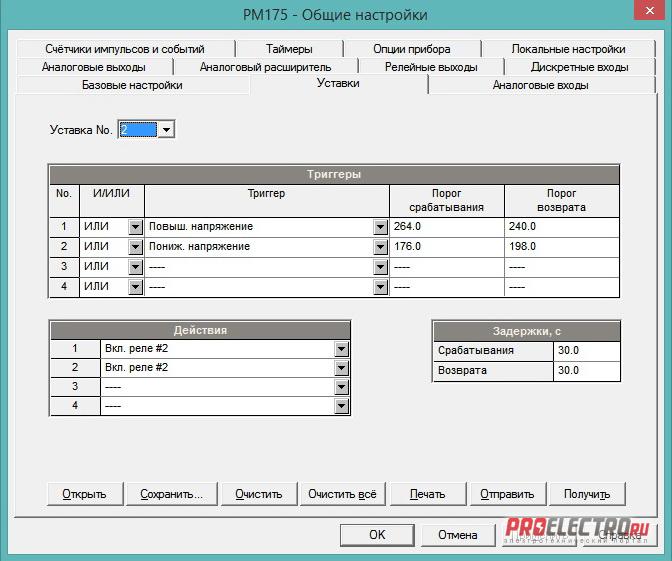Switch to Базовые настройки tab

[132, 85]
